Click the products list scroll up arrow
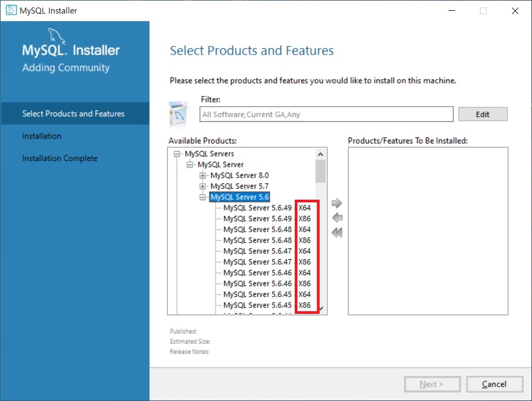The height and width of the screenshot is (401, 532). click(x=321, y=154)
